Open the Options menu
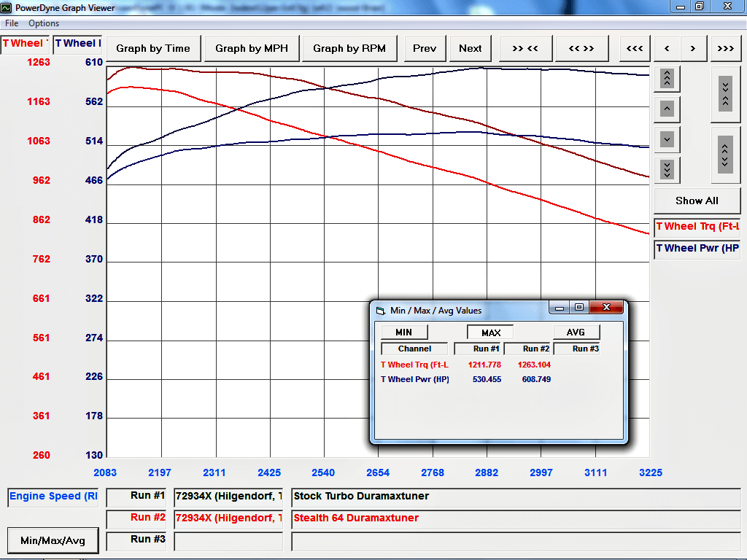747x560 pixels. point(44,23)
